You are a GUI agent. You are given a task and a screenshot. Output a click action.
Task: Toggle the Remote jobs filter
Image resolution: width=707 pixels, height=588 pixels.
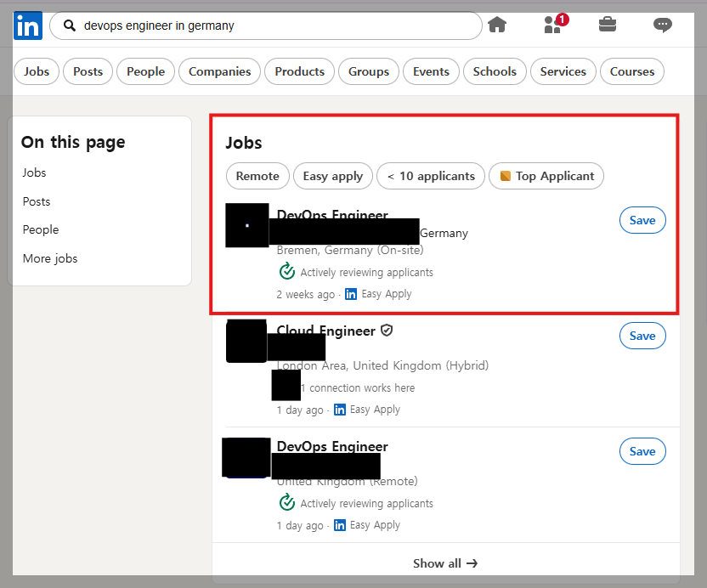257,176
